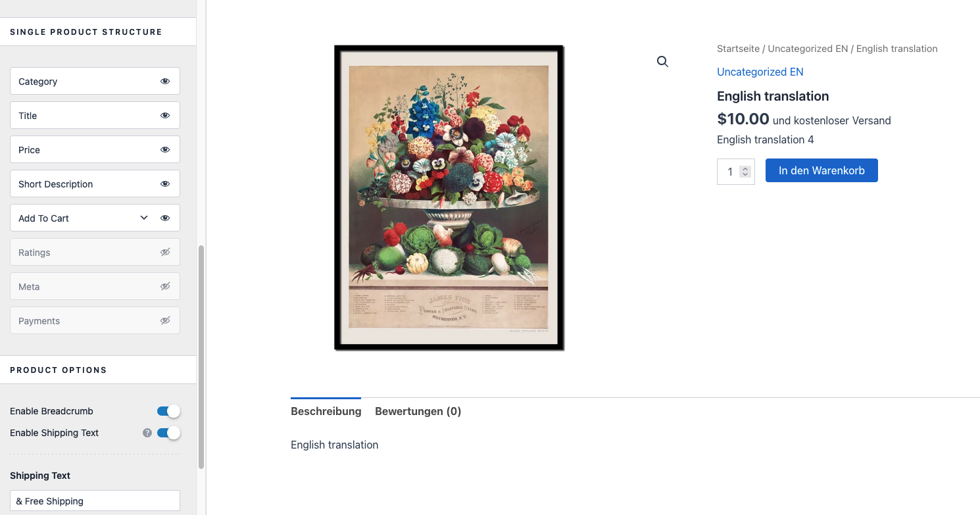
Task: Turn off the Enable Shipping Text switch
Action: (x=168, y=433)
